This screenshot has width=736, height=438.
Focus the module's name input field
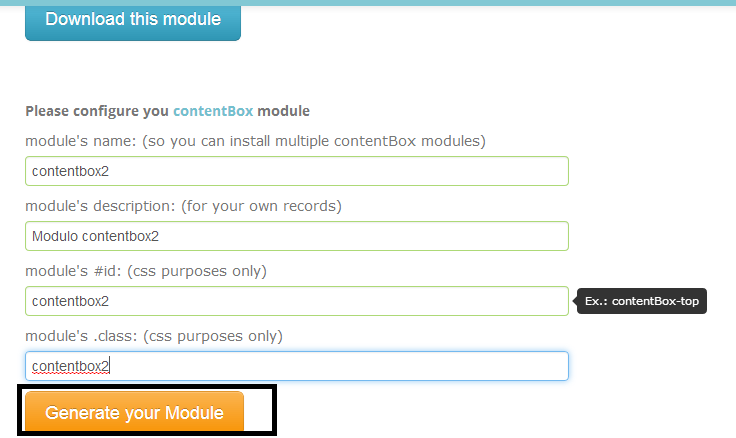pos(296,171)
